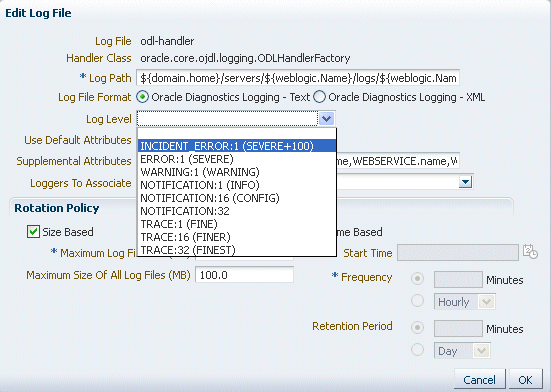Choose TRACE:32 (FINEST) log level
Image resolution: width=551 pixels, height=392 pixels.
pos(237,250)
